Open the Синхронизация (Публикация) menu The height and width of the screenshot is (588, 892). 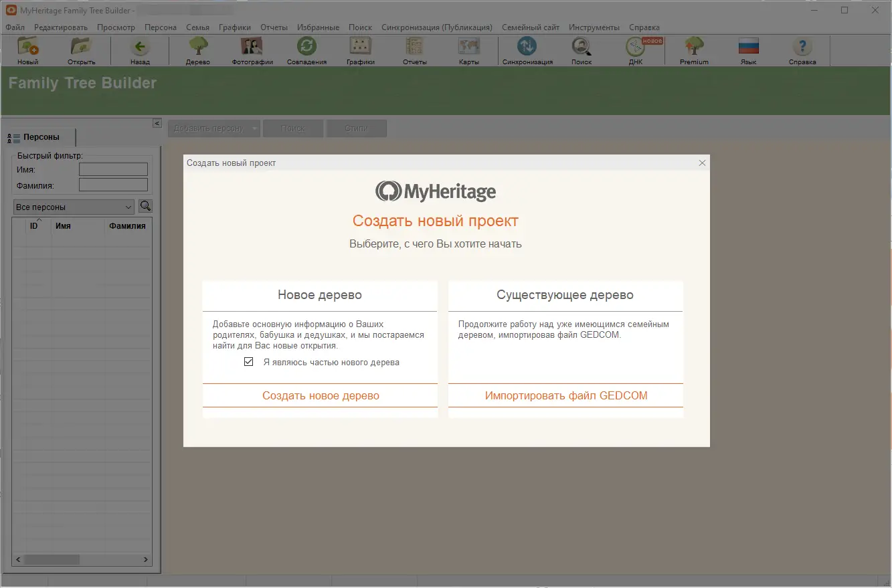click(x=437, y=27)
